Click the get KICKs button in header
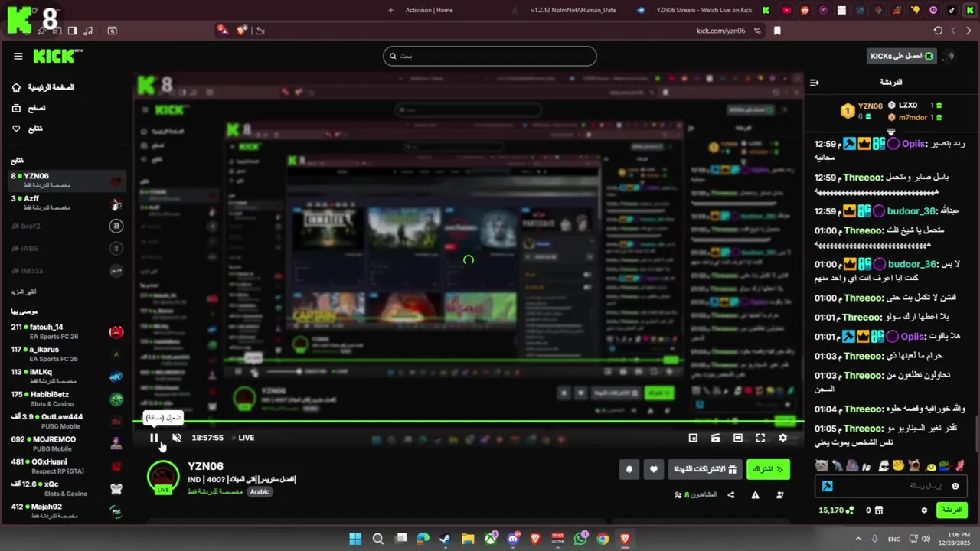This screenshot has width=980, height=551. (902, 56)
